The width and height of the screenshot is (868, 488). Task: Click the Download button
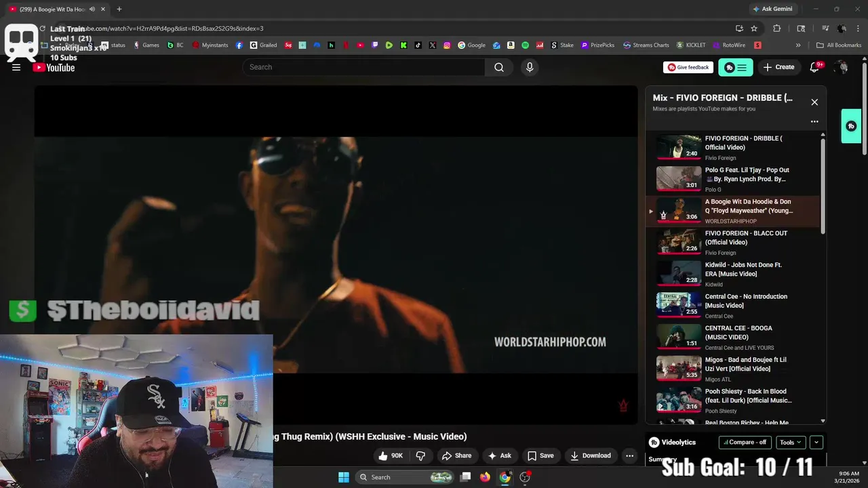tap(591, 455)
